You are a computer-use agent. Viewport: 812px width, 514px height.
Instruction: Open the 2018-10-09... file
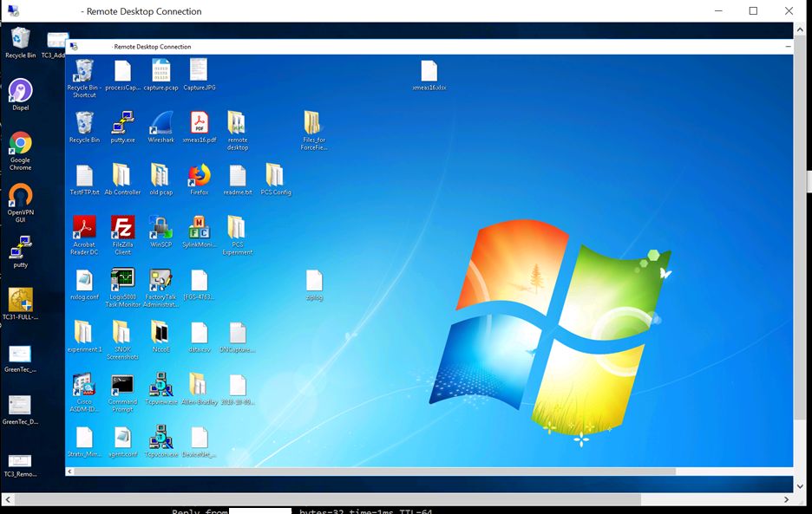click(237, 389)
